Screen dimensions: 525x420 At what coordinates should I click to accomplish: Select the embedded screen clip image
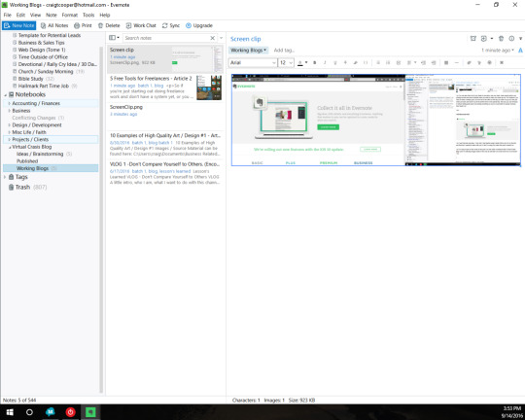(x=375, y=120)
